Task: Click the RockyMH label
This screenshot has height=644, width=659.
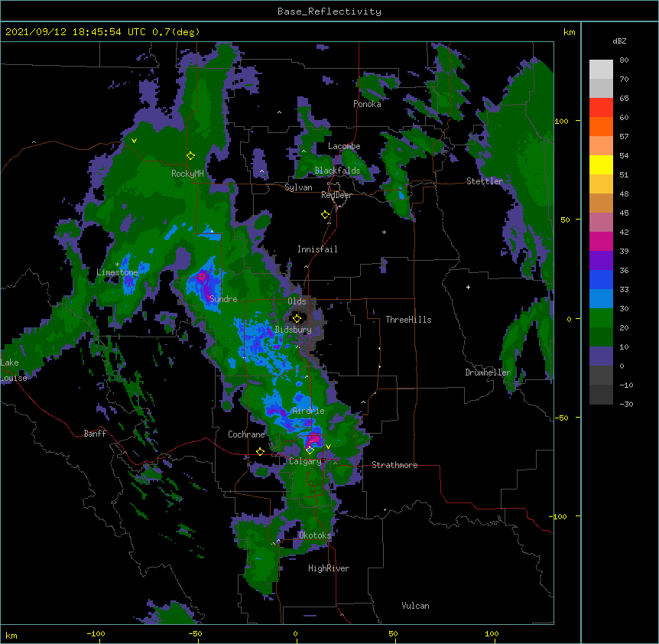Action: (187, 174)
